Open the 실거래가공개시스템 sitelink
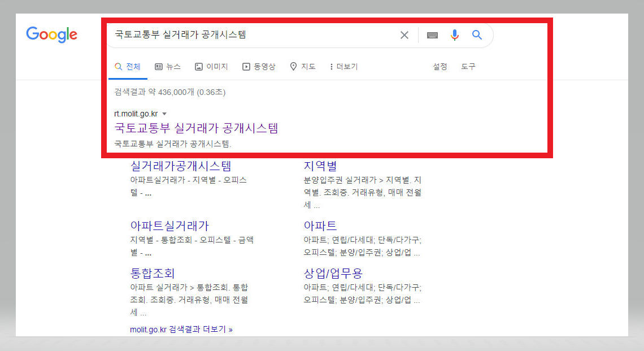Viewport: 644px width, 351px height. point(181,166)
